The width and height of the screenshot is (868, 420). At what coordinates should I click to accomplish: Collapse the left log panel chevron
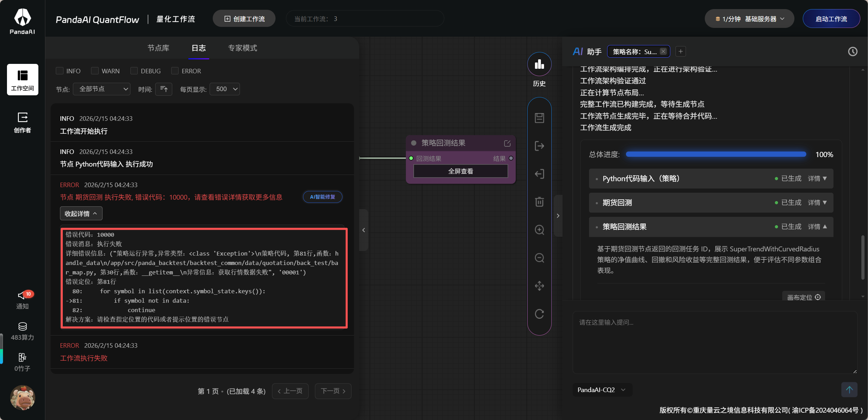click(363, 230)
